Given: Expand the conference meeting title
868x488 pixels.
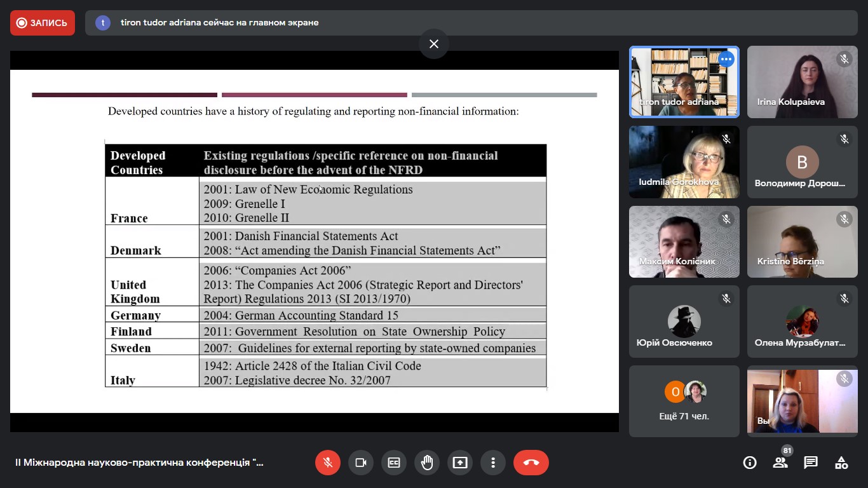Looking at the screenshot, I should [x=139, y=463].
